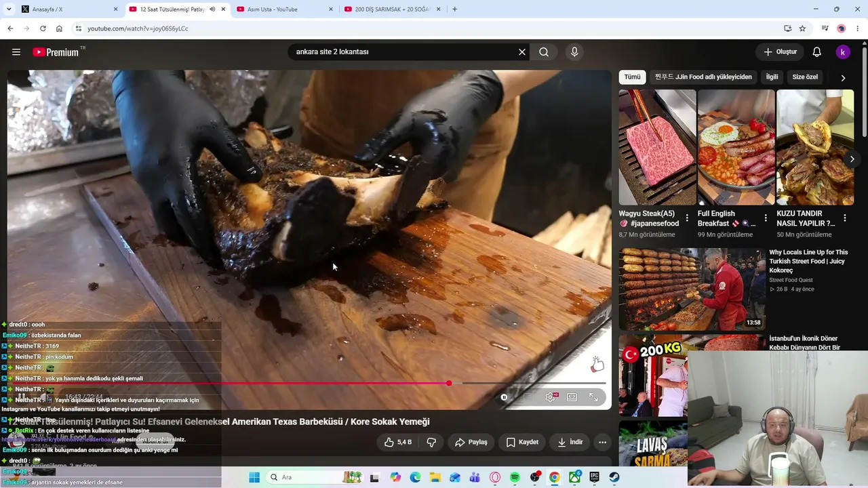Install app icon in address bar
868x488 pixels.
pos(787,28)
